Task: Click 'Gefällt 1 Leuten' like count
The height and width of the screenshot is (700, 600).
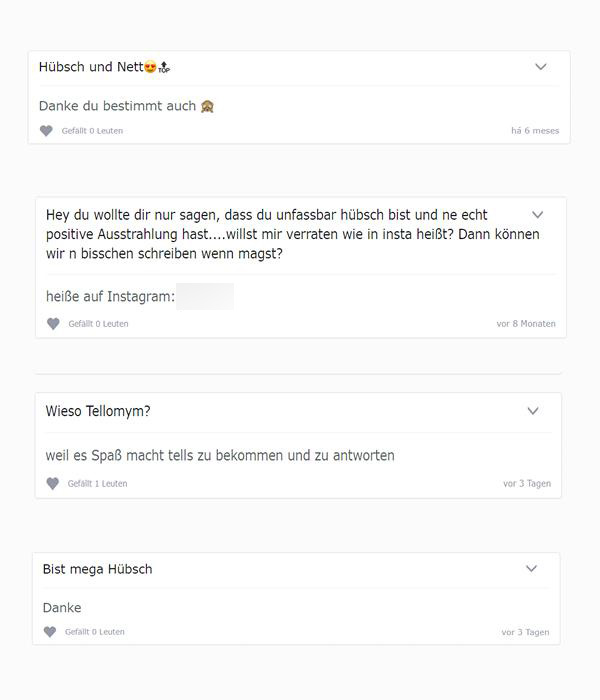Action: (x=97, y=484)
